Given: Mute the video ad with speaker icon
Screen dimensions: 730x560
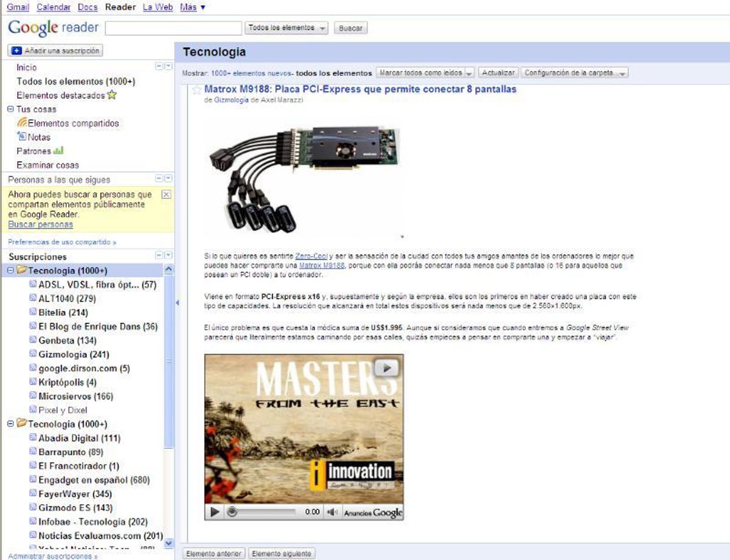Looking at the screenshot, I should 332,512.
